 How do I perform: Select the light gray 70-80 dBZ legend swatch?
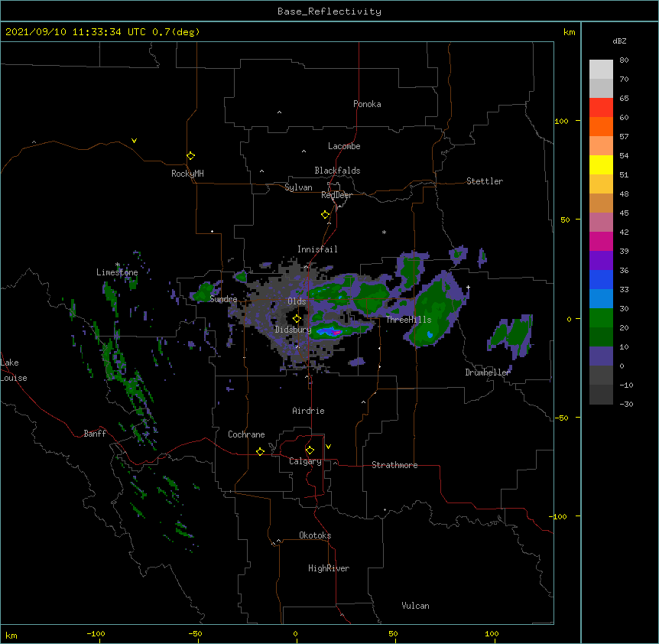tap(601, 69)
